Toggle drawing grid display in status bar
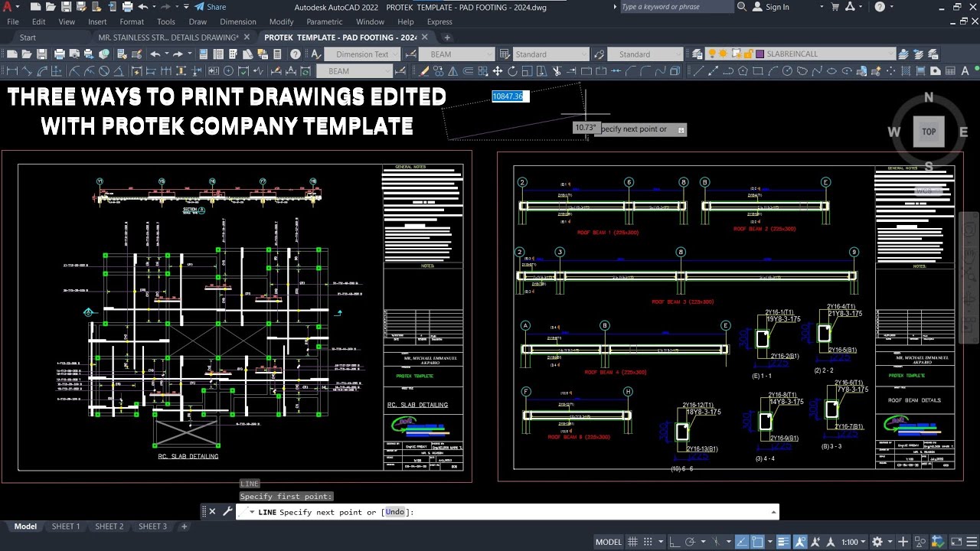This screenshot has height=551, width=980. tap(632, 542)
